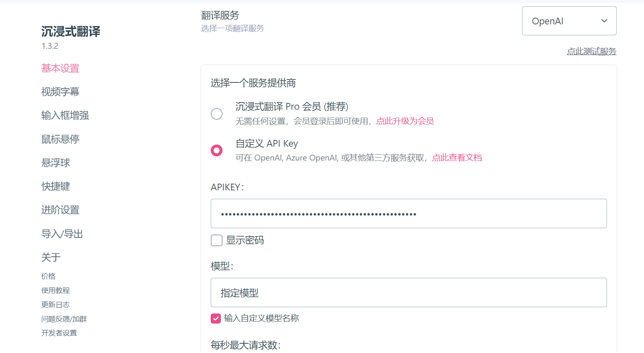The height and width of the screenshot is (353, 644).
Task: Open the 更新日志 page
Action: [56, 304]
